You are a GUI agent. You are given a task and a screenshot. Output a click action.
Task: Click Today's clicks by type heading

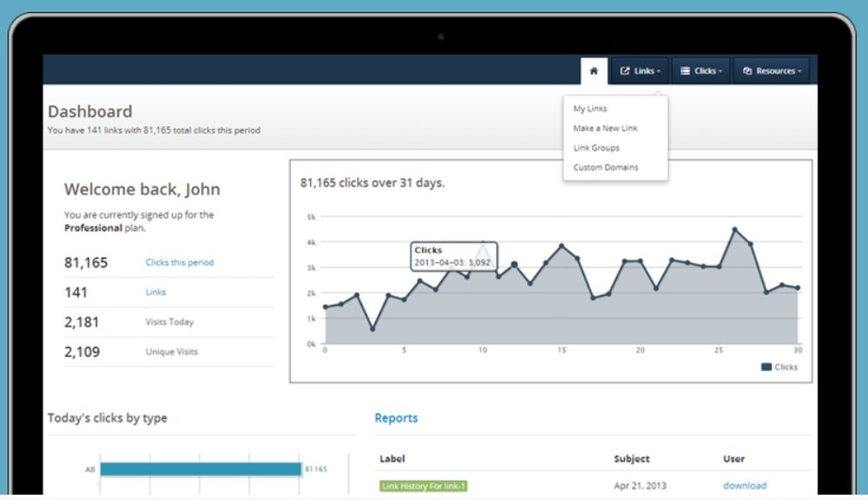pos(108,418)
